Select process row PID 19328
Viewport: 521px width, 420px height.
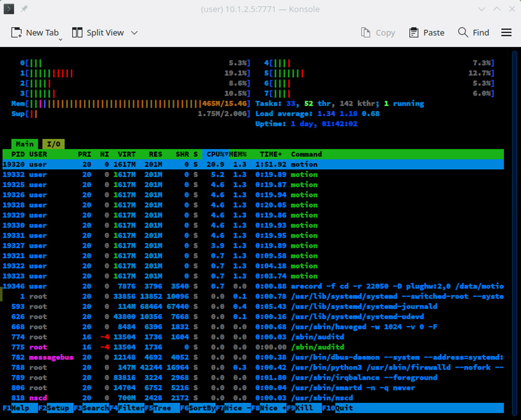tap(253, 205)
